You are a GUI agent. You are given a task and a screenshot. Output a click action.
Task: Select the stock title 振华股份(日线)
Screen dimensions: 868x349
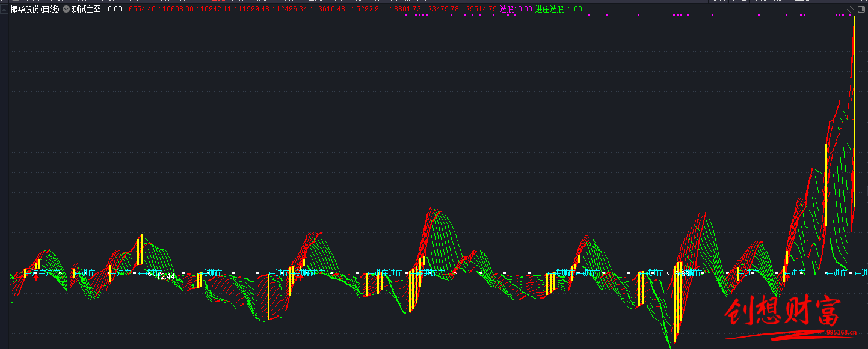35,9
